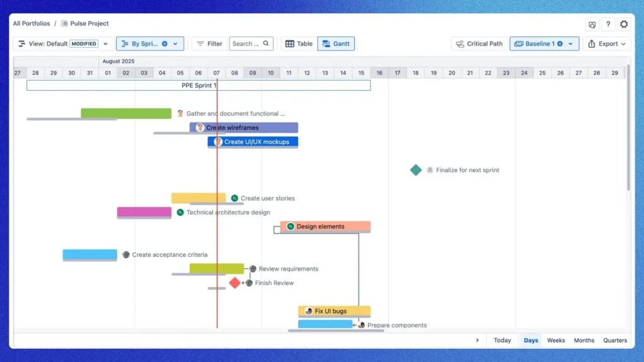Click the search magnifier icon
The image size is (644, 362).
(266, 44)
